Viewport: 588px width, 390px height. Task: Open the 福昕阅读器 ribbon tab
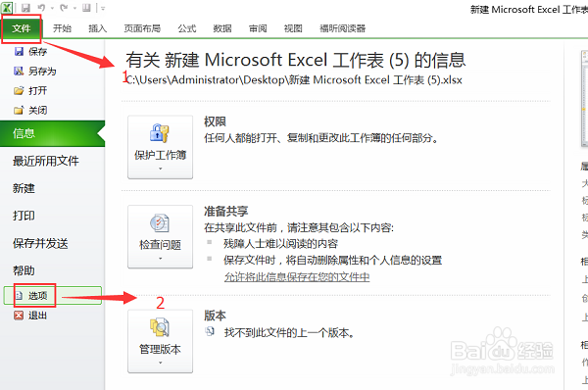tap(342, 28)
